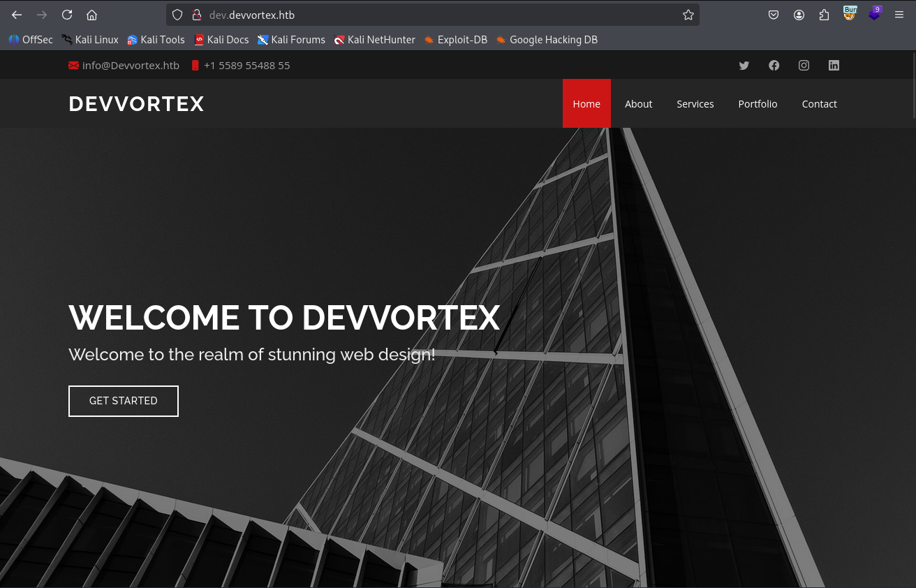Open the Pocket save icon
This screenshot has width=916, height=588.
tap(774, 15)
